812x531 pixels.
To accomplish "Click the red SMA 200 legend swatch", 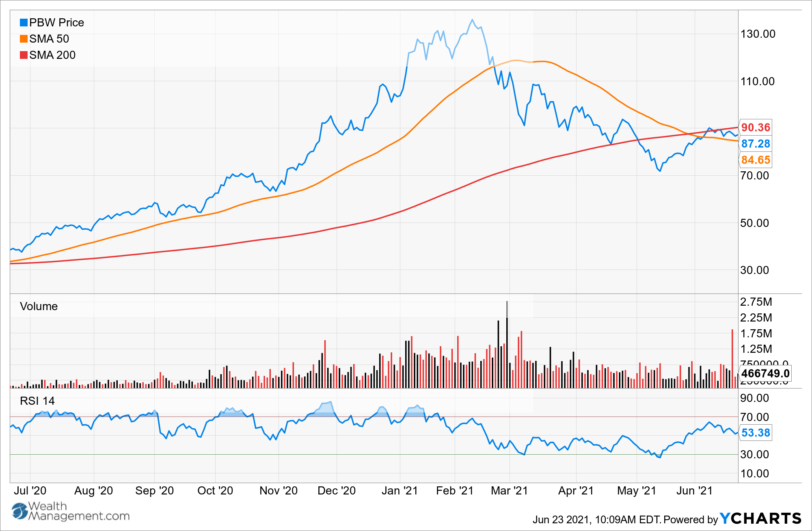I will coord(23,55).
